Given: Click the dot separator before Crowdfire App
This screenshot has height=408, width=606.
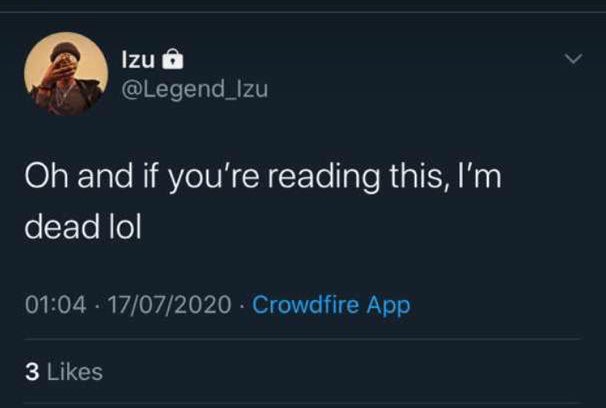Looking at the screenshot, I should [243, 305].
